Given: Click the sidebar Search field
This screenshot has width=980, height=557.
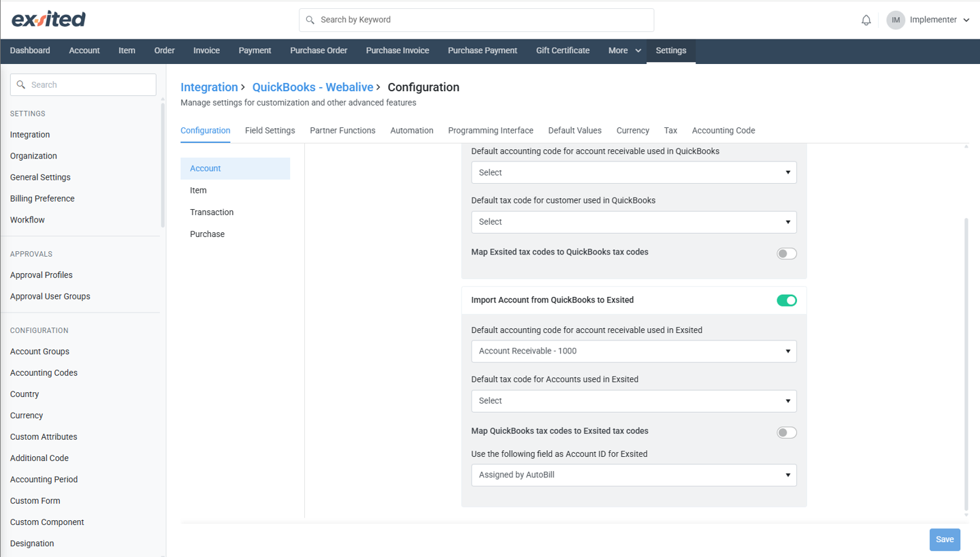Looking at the screenshot, I should tap(83, 84).
